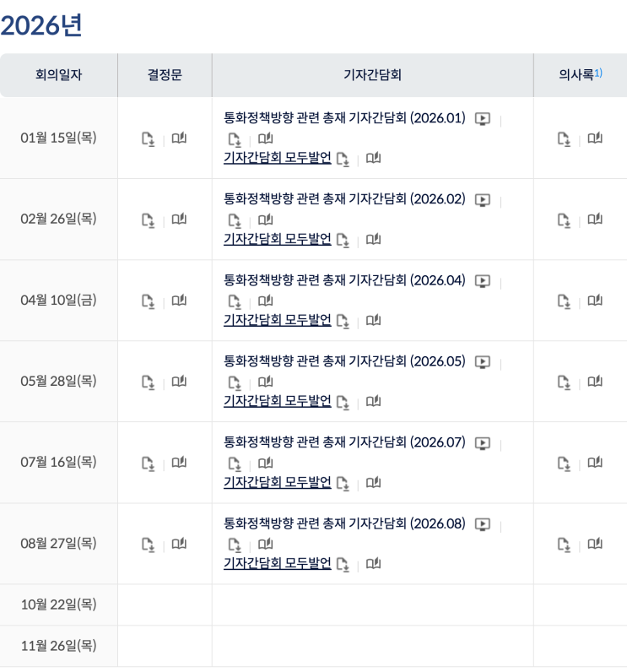Open 기자간담회 모두발언 link for 07월 16일
Image resolution: width=627 pixels, height=672 pixels.
(278, 483)
